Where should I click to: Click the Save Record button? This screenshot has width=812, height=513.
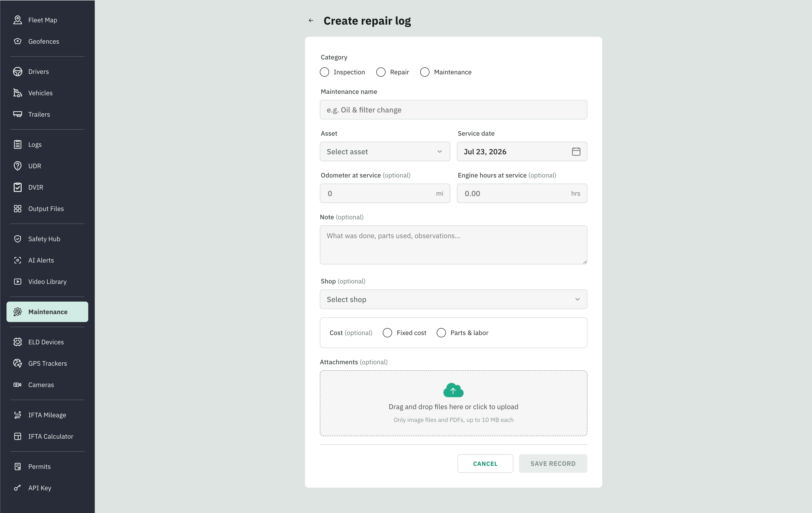point(553,464)
